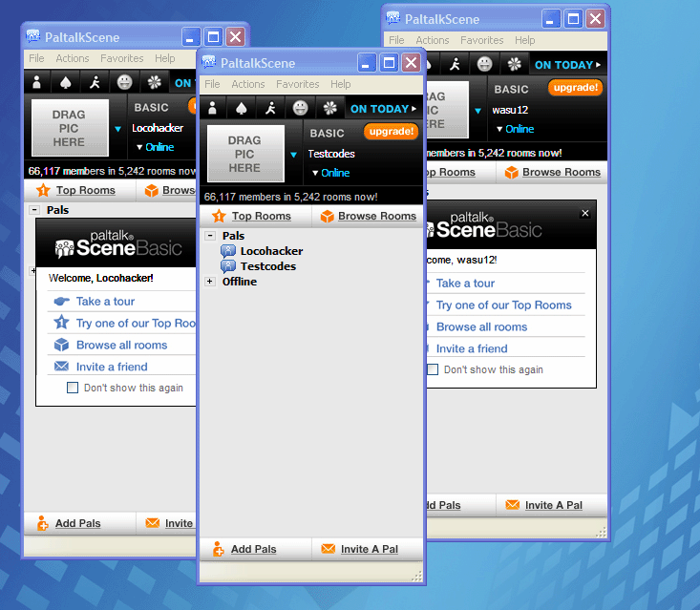The width and height of the screenshot is (700, 610).
Task: Open ON TODAY in the Testcodes window
Action: coord(383,109)
